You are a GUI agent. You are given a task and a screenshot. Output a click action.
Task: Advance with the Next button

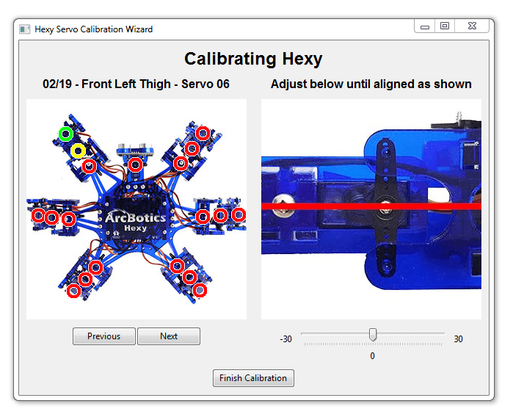click(169, 336)
